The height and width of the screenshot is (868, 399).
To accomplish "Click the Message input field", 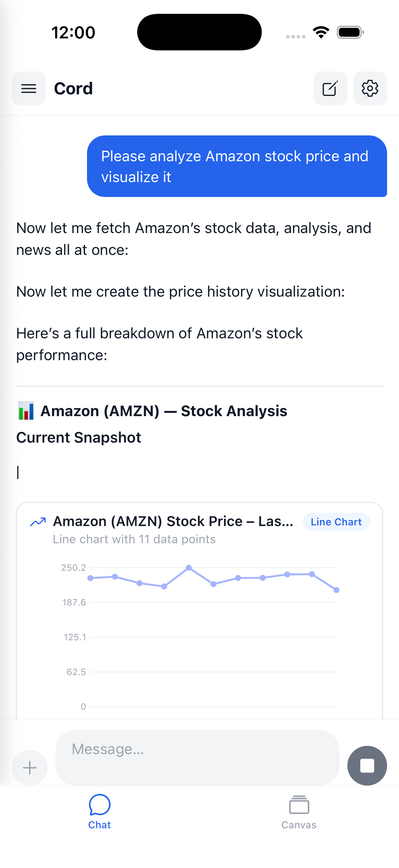I will [x=197, y=757].
